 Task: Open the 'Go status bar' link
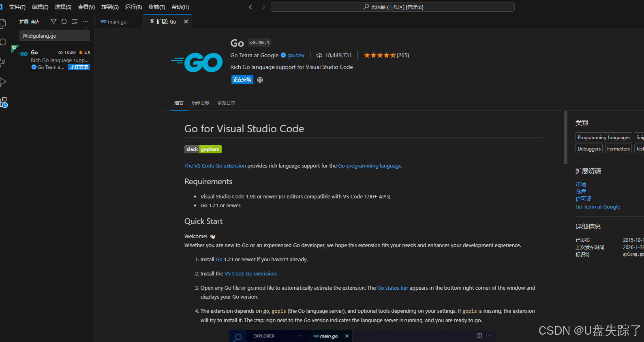coord(393,288)
